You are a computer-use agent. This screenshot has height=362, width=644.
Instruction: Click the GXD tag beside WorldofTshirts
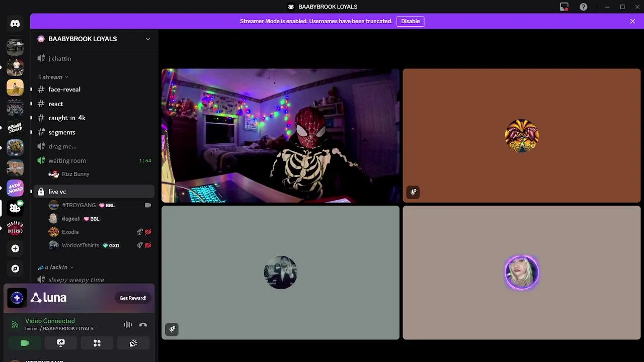click(111, 245)
